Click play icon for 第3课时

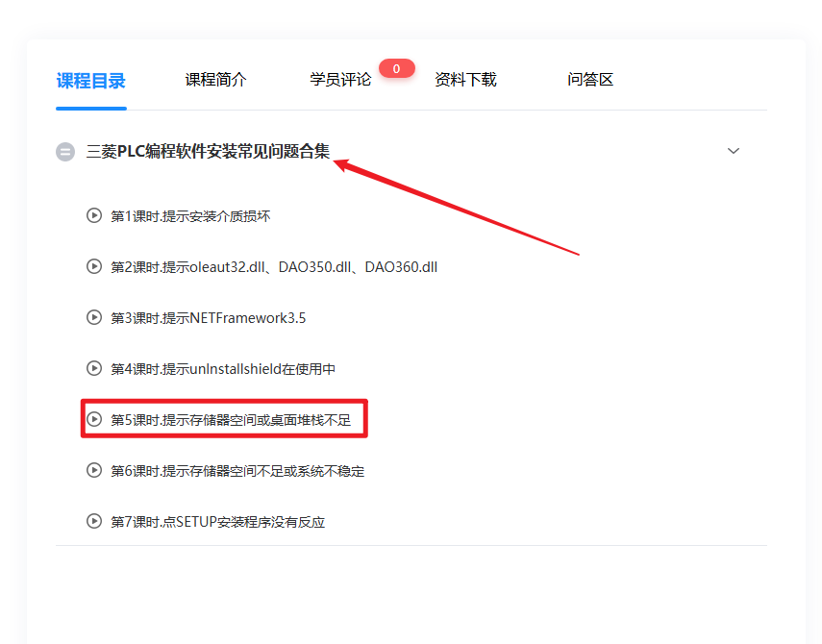tap(94, 317)
